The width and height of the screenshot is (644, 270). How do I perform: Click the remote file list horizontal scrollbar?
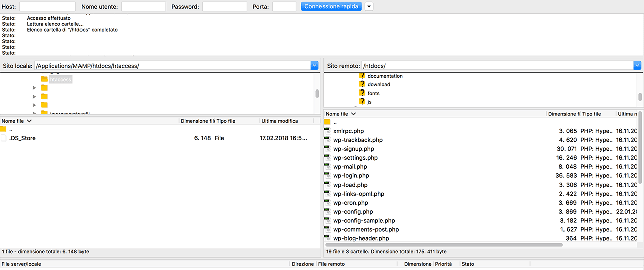[x=444, y=245]
